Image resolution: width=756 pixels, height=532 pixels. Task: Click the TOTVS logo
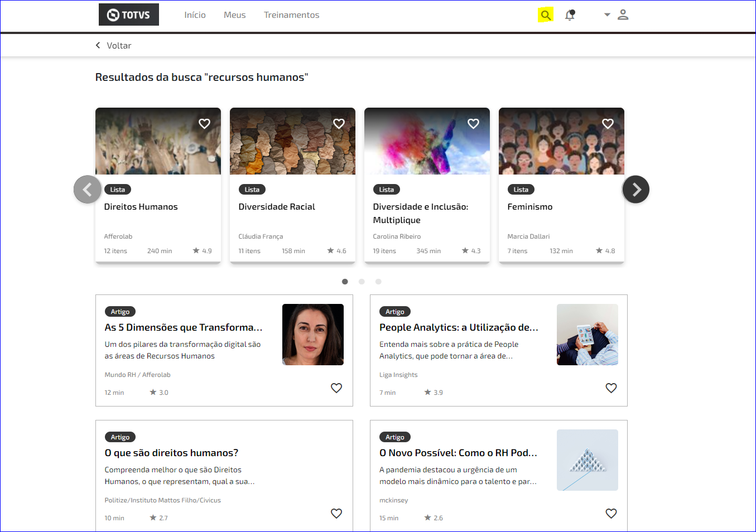pos(129,14)
